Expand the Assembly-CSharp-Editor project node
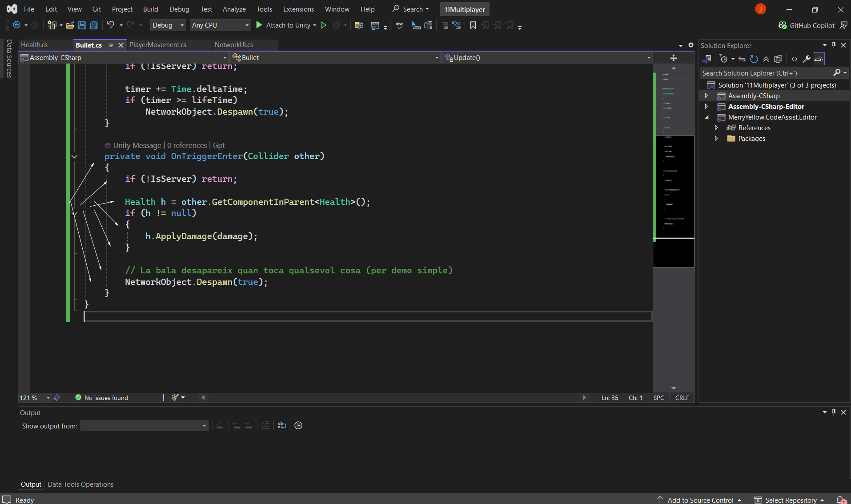This screenshot has width=851, height=504. click(x=706, y=107)
